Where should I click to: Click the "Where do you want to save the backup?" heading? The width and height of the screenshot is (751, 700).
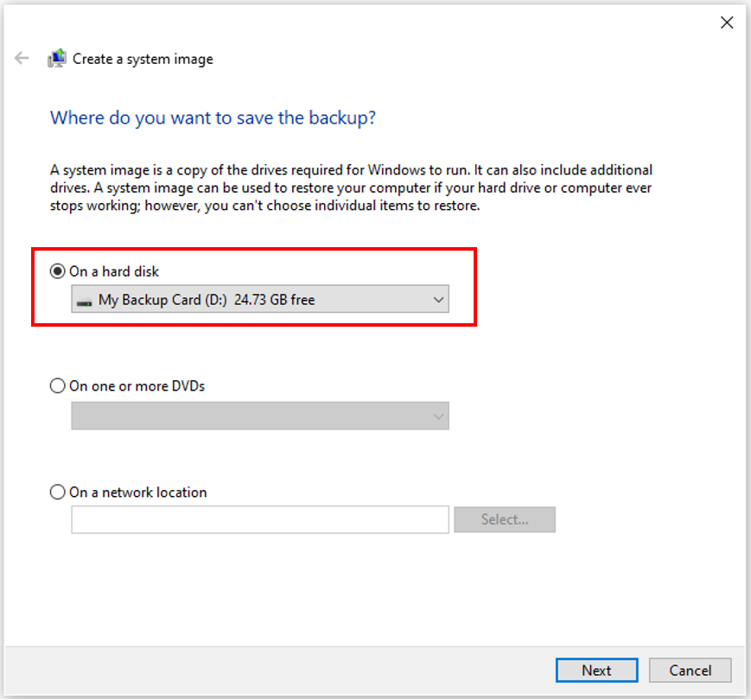click(x=213, y=118)
